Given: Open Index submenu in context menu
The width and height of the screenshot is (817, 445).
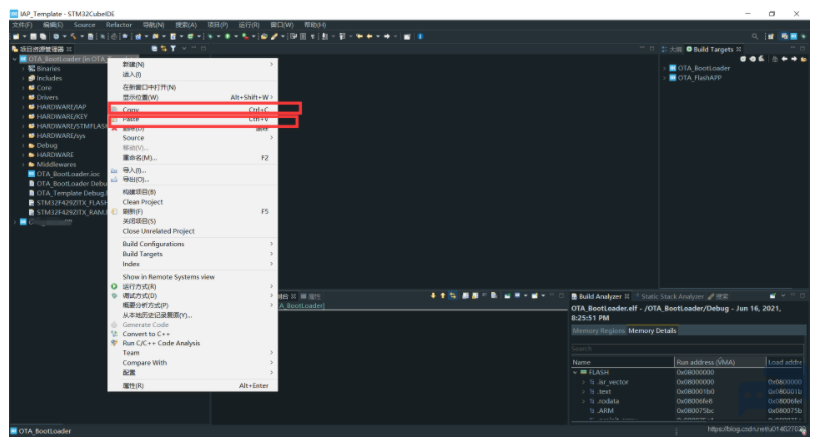Looking at the screenshot, I should tap(193, 264).
